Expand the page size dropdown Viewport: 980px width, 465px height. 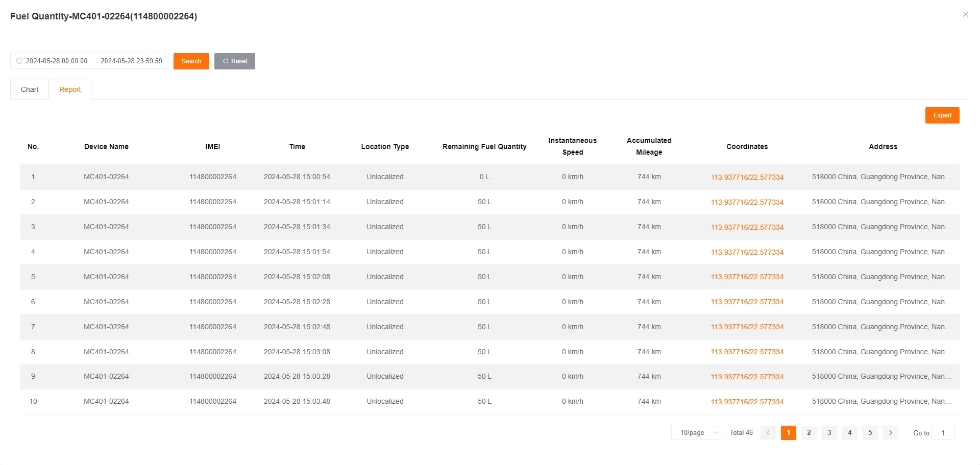tap(696, 432)
